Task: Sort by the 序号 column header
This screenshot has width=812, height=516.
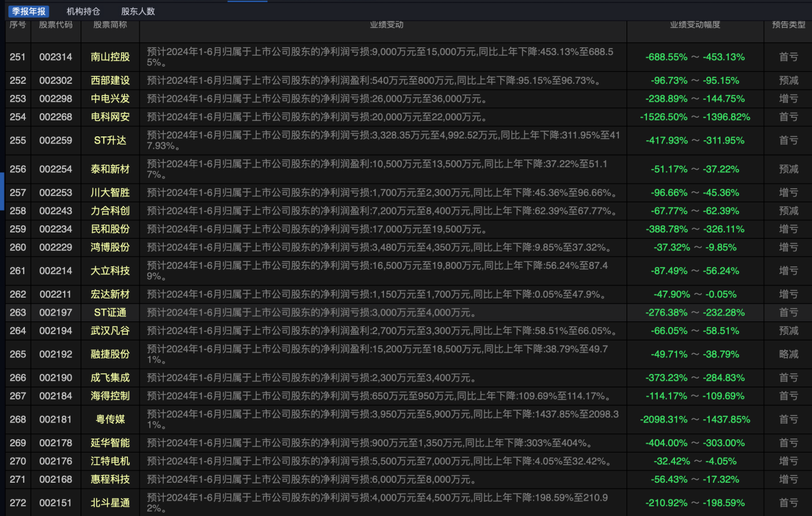Action: coord(17,25)
